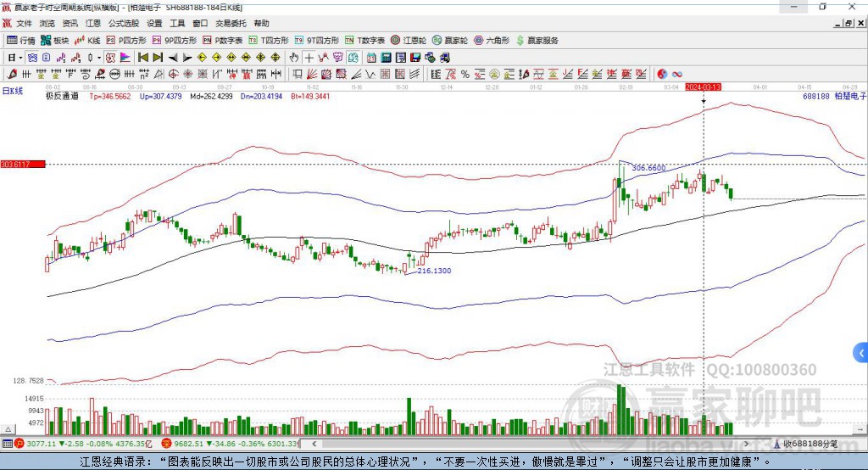Open the P四方形 tool

[x=126, y=41]
